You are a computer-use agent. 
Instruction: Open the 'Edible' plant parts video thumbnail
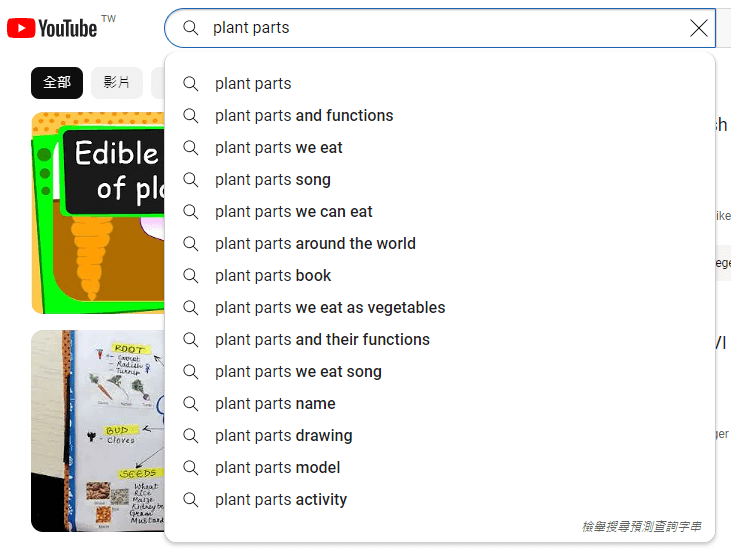[98, 212]
